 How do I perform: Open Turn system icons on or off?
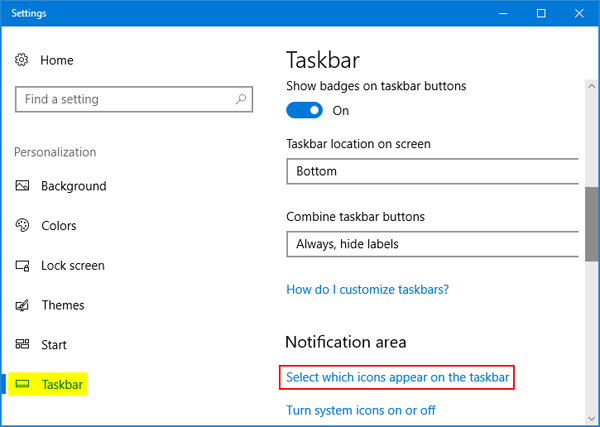click(360, 410)
